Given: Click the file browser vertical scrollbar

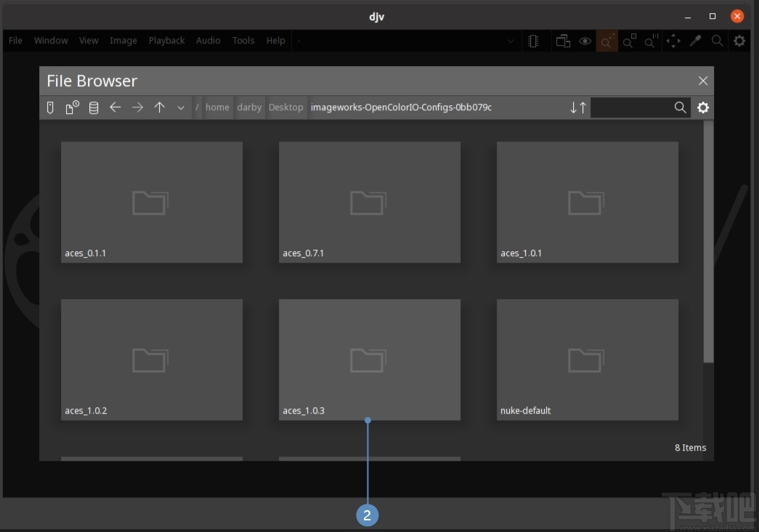Looking at the screenshot, I should 708,241.
